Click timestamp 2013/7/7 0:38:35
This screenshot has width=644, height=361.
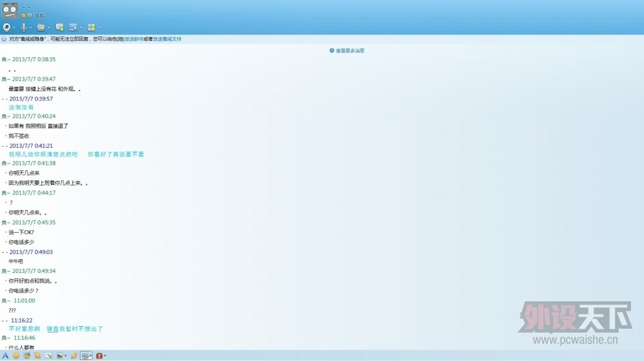(x=34, y=60)
